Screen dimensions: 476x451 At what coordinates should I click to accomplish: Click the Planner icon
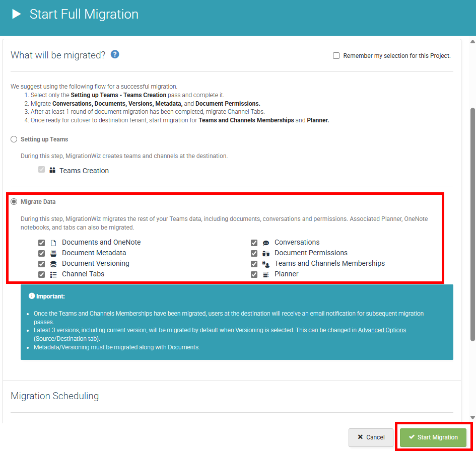[x=266, y=274]
